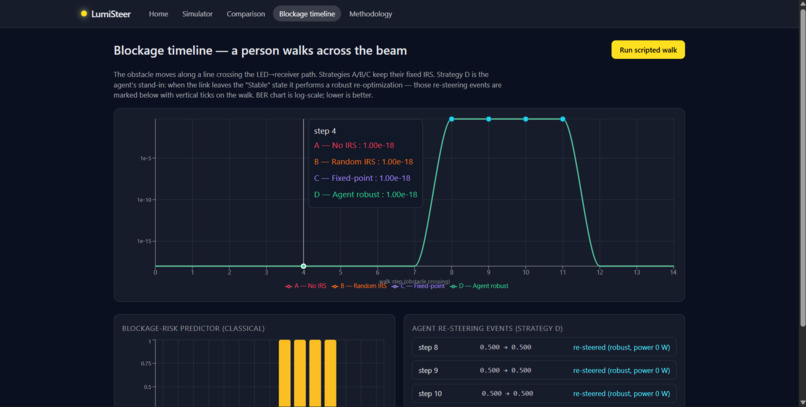Click the 1e-5 y-axis label
Image resolution: width=806 pixels, height=407 pixels.
pyautogui.click(x=145, y=158)
